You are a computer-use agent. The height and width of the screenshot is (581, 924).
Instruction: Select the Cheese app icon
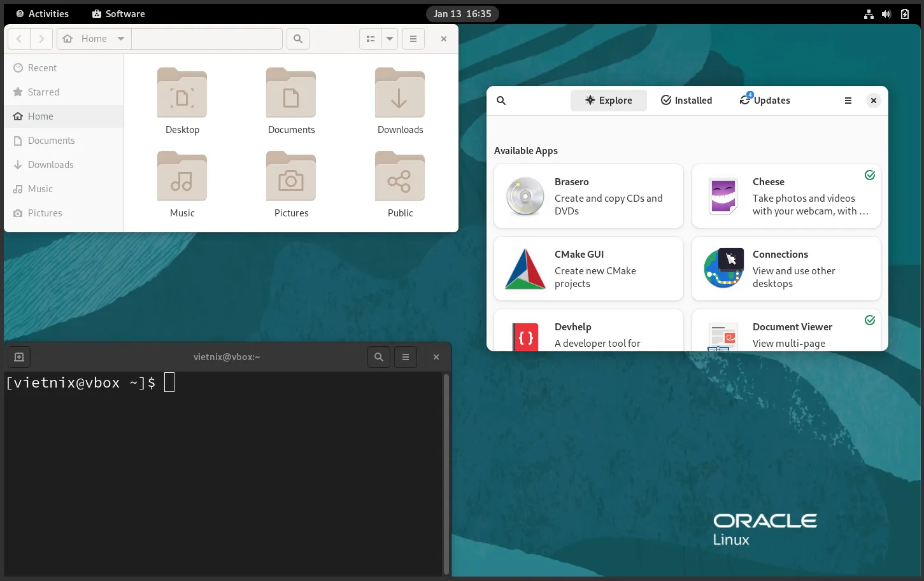tap(723, 196)
